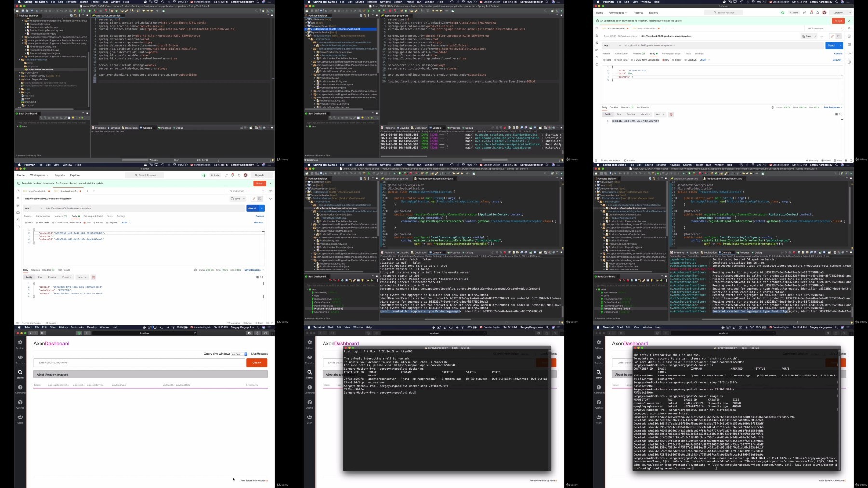This screenshot has width=868, height=488.
Task: Click About the query language link
Action: coord(52,374)
